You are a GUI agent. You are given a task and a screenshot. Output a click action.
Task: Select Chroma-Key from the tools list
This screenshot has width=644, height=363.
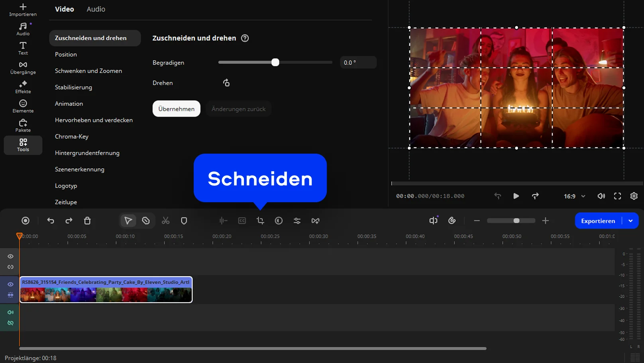pos(72,137)
